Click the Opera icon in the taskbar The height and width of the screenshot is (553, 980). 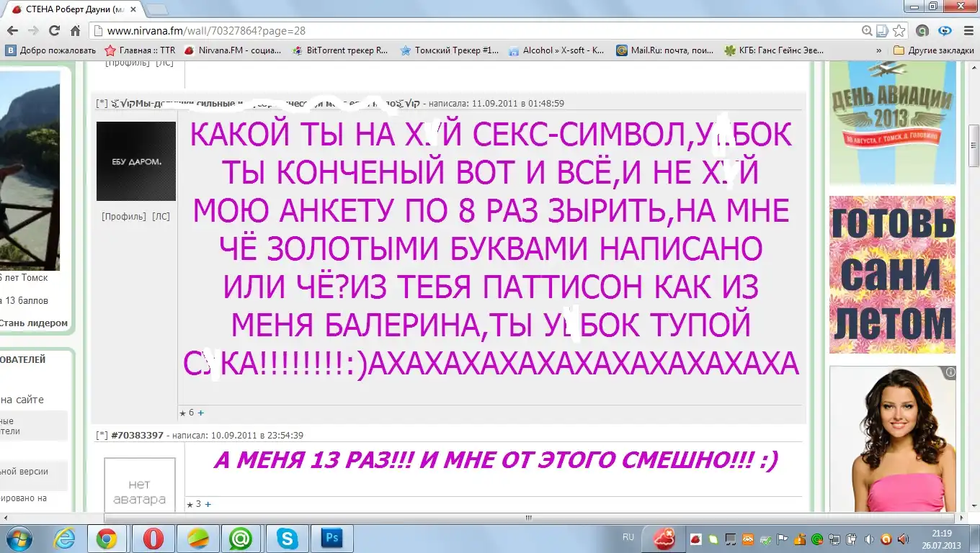[x=152, y=538]
